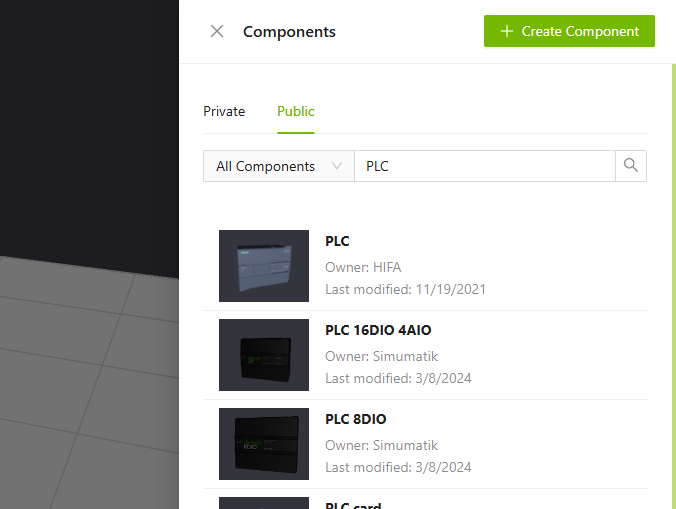Viewport: 676px width, 509px height.
Task: Select the Public tab
Action: [296, 111]
